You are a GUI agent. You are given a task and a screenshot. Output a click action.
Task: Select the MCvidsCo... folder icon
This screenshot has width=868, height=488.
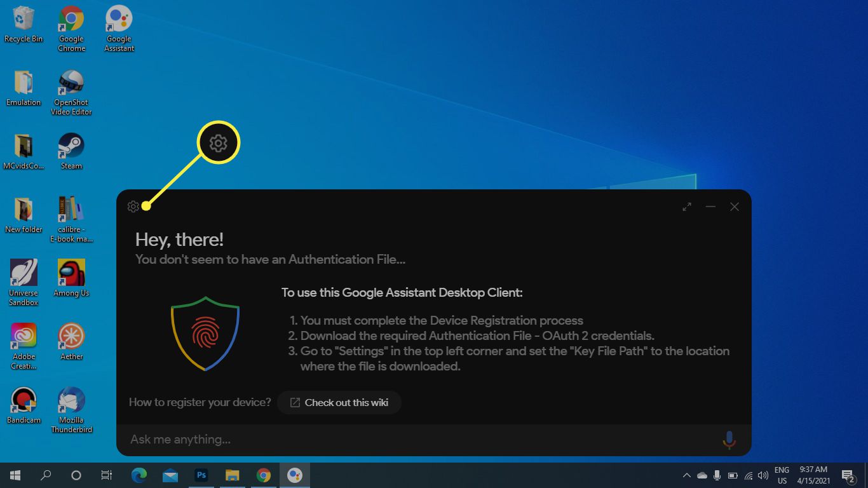(x=24, y=152)
